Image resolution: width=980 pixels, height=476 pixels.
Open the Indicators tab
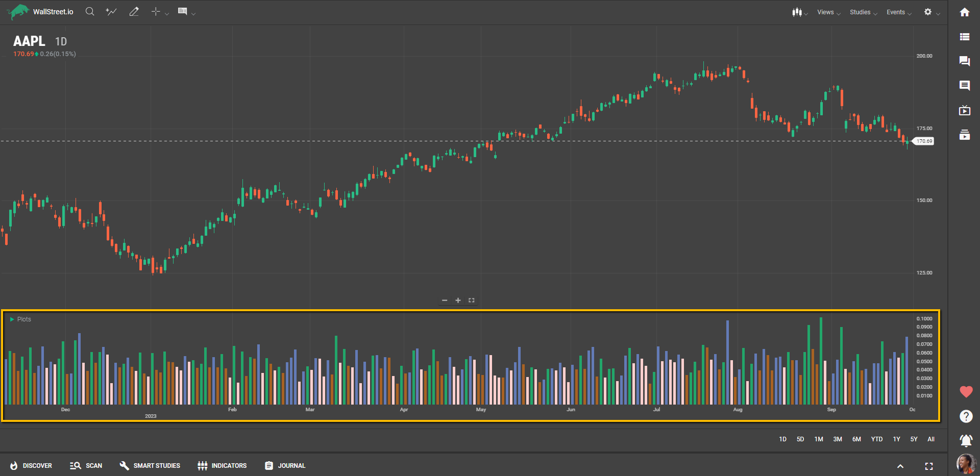click(x=222, y=466)
